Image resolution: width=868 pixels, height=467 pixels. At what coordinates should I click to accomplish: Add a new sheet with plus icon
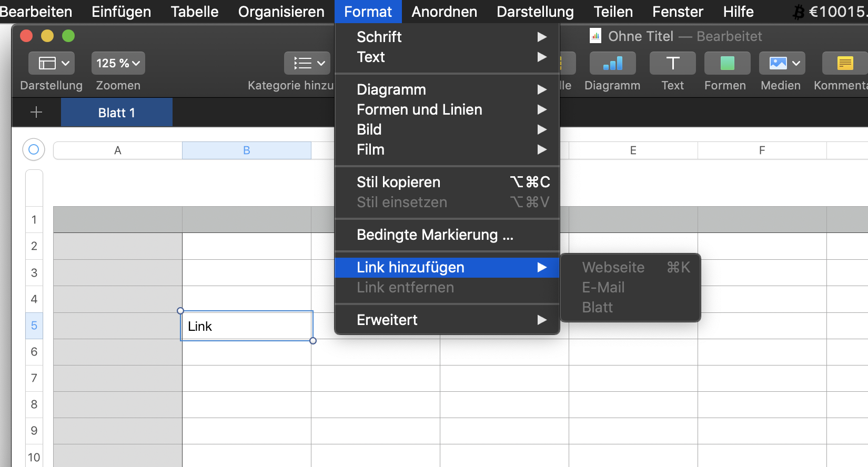pyautogui.click(x=36, y=112)
